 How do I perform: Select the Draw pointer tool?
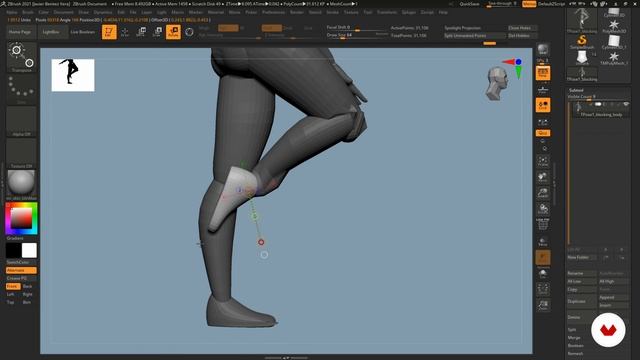pyautogui.click(x=125, y=32)
